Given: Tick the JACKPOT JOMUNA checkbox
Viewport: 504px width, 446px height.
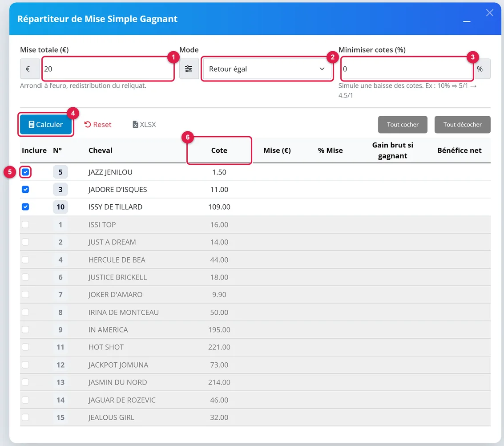Looking at the screenshot, I should pyautogui.click(x=25, y=365).
